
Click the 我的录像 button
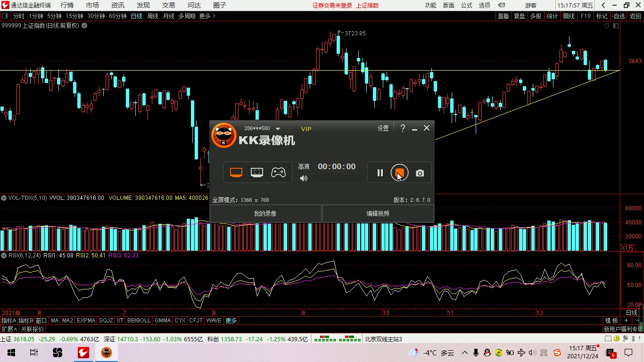click(265, 214)
